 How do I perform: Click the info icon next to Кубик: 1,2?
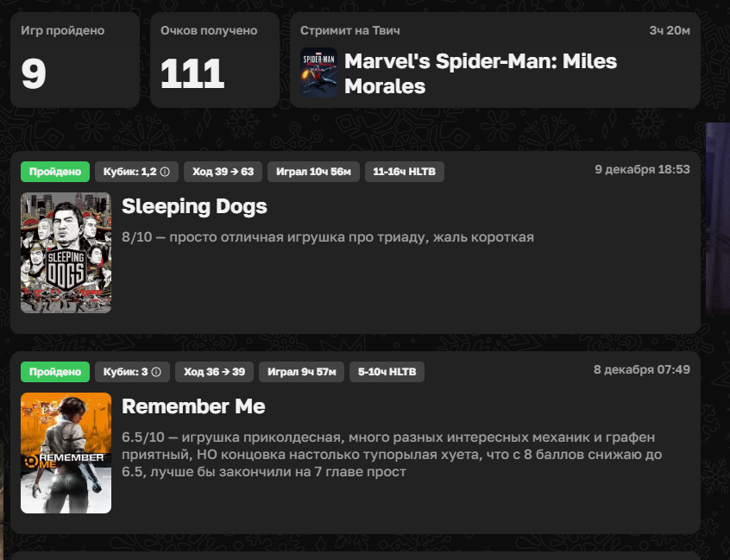[x=165, y=172]
